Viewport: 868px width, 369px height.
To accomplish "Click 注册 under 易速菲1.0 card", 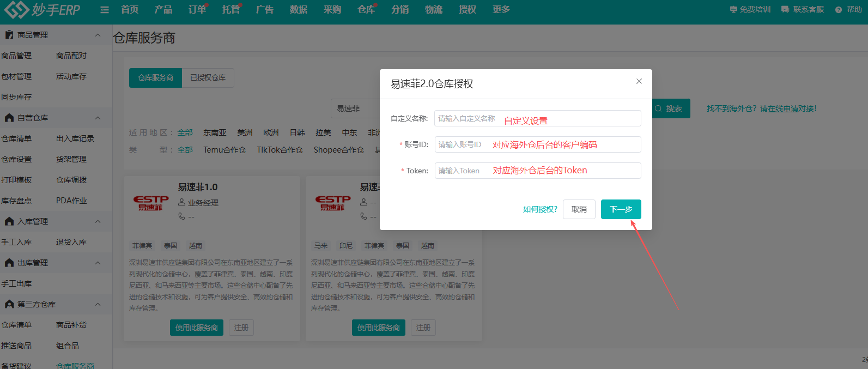I will click(241, 328).
